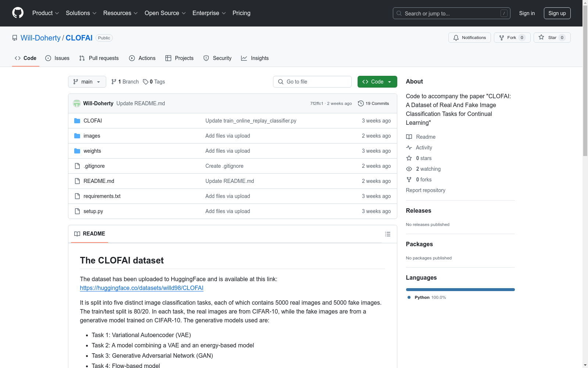Open the Python 100.0% language link

pos(427,297)
